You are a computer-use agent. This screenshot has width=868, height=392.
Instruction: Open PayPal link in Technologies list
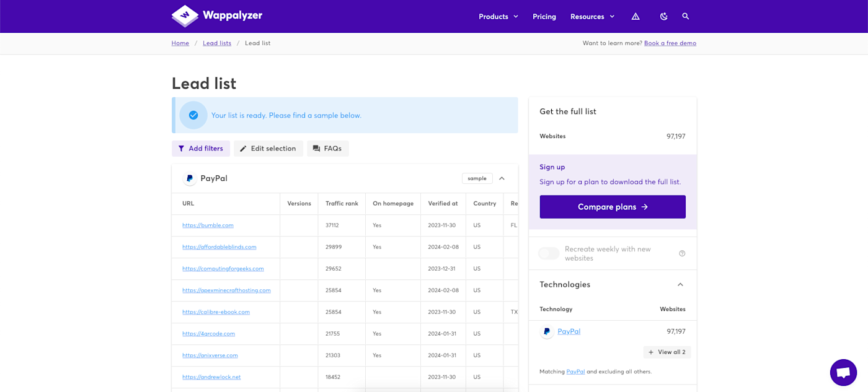point(569,331)
